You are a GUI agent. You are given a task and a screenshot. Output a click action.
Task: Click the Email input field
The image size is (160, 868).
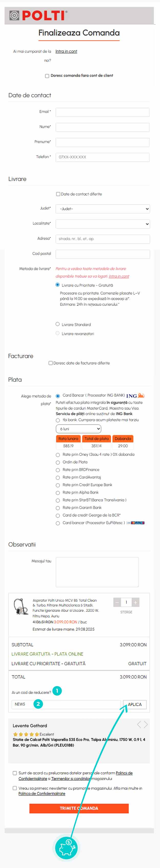102,112
